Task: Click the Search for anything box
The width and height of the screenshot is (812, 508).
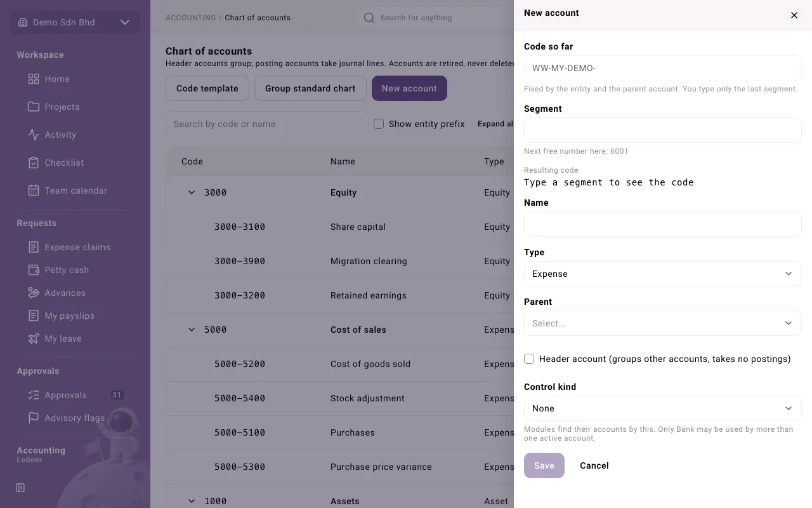Action: 436,18
